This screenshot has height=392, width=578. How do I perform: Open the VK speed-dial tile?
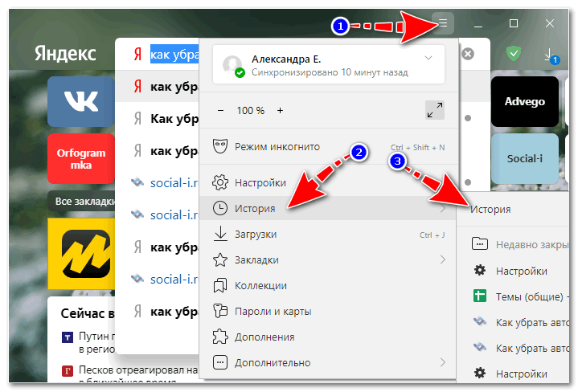[x=81, y=101]
